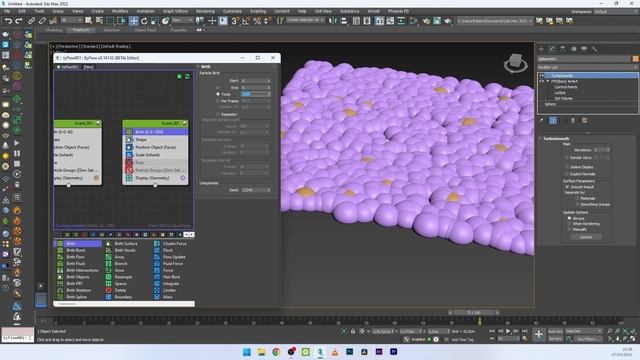
Task: Click the Play Animation button
Action: tap(508, 331)
